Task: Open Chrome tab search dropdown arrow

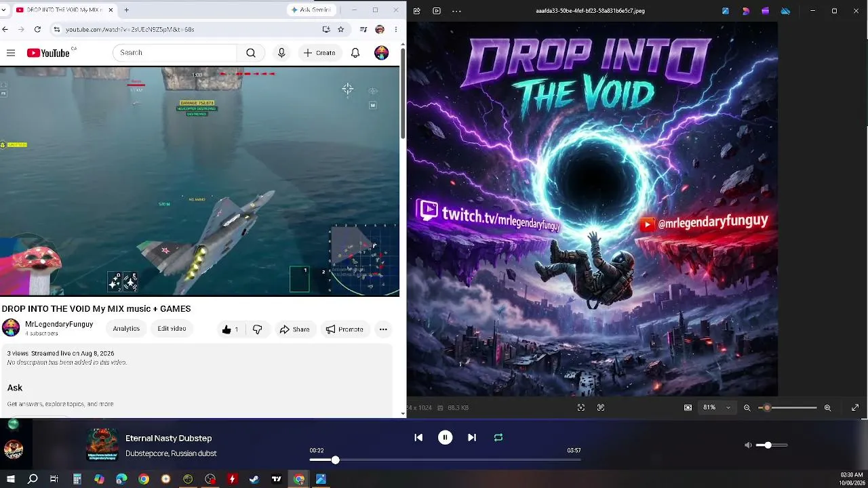Action: coord(4,10)
